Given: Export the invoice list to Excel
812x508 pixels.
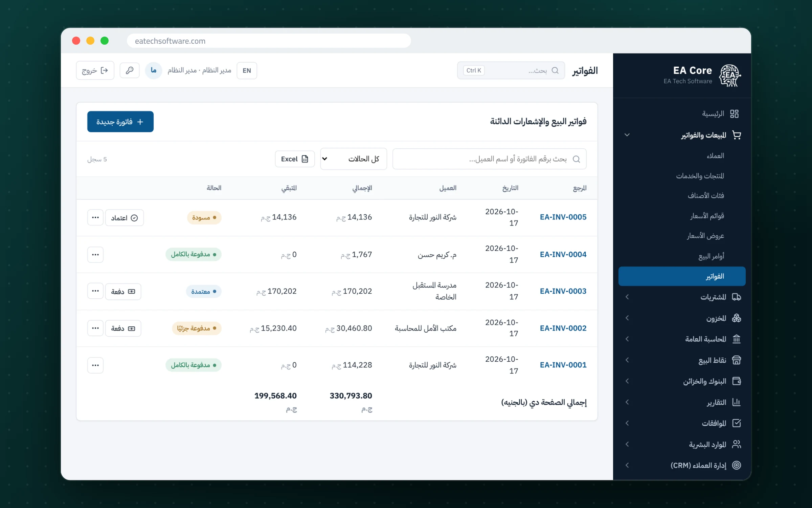Looking at the screenshot, I should (x=295, y=159).
